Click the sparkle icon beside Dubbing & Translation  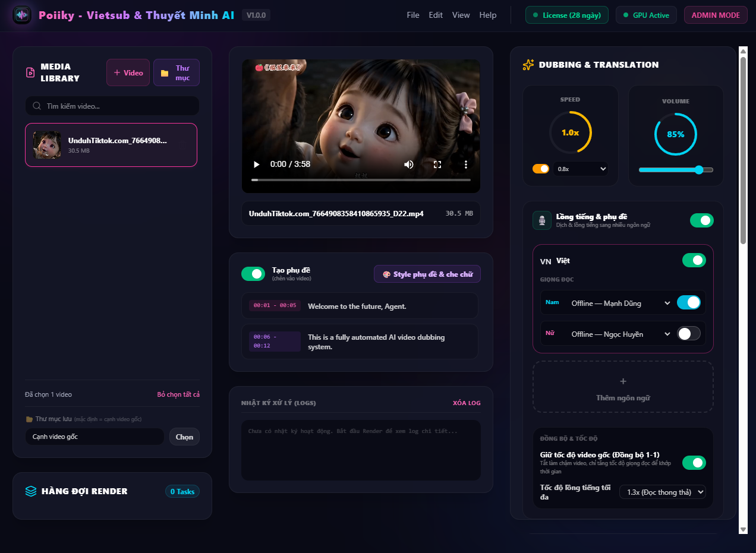(x=528, y=65)
